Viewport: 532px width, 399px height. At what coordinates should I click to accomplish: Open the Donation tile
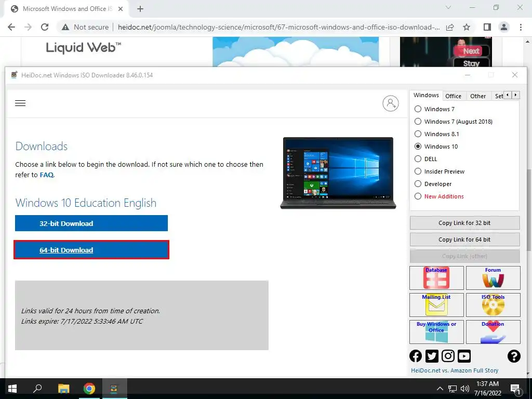click(493, 332)
